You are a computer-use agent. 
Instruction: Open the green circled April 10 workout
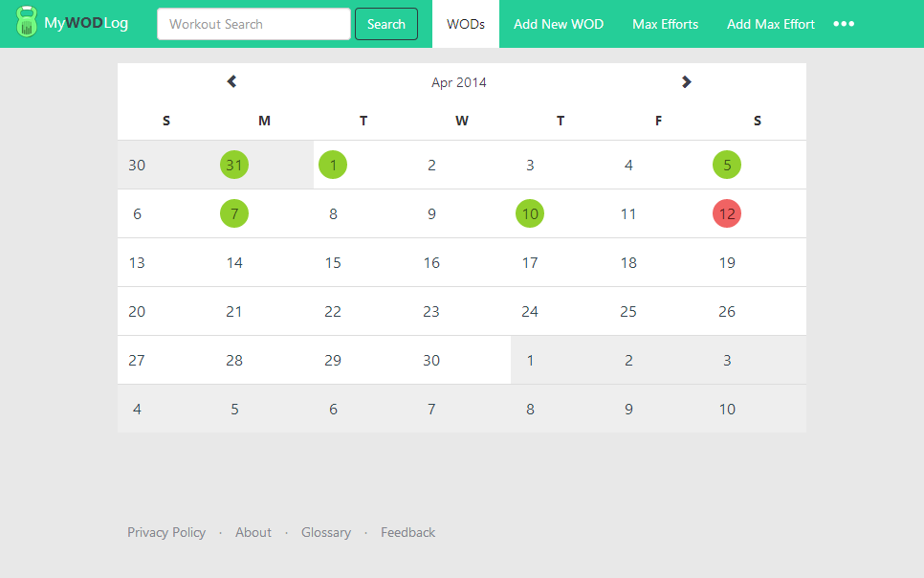[530, 213]
